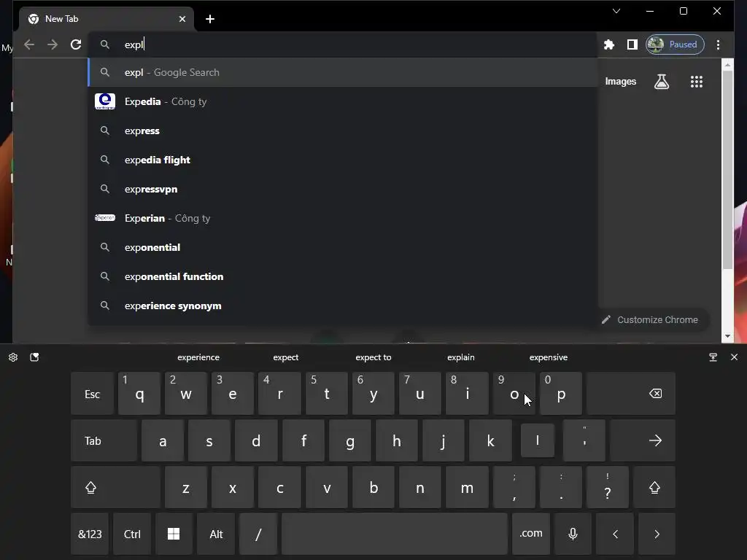Start voice typing with microphone key
The width and height of the screenshot is (747, 560).
(573, 534)
